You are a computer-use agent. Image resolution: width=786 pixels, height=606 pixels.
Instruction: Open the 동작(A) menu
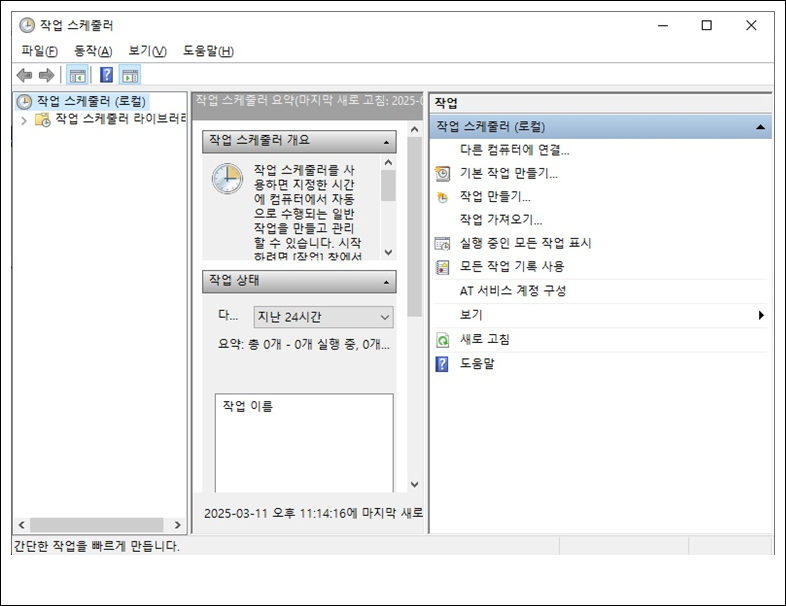pyautogui.click(x=93, y=51)
